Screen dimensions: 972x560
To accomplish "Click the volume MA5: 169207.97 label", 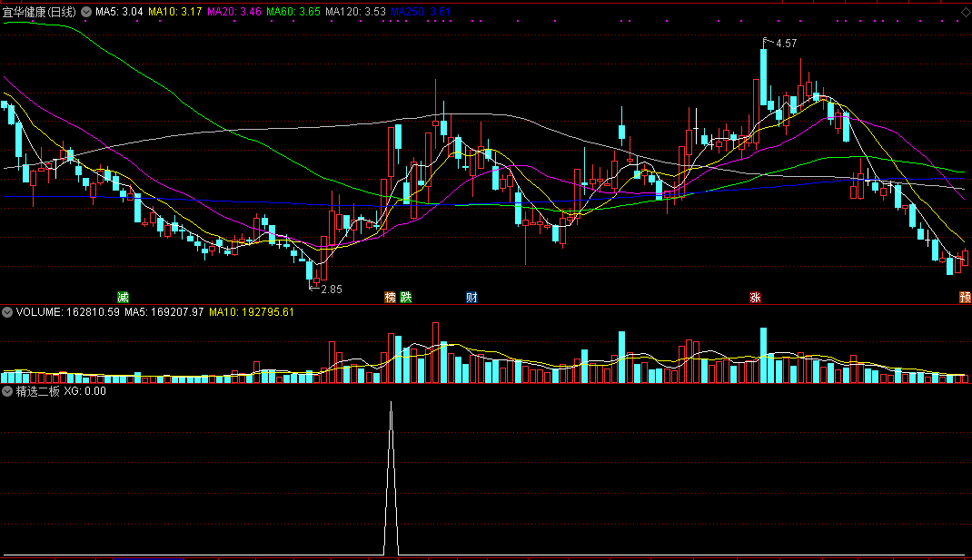I will (164, 312).
